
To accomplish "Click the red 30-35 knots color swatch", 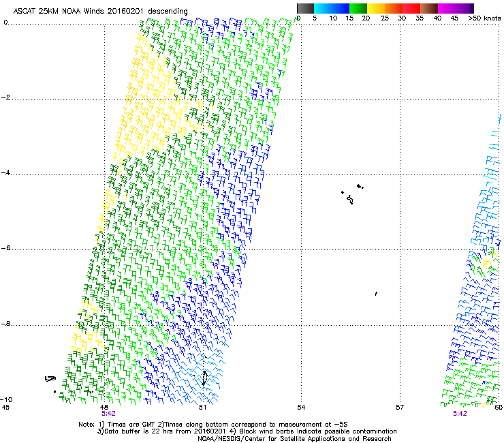I will click(x=411, y=8).
